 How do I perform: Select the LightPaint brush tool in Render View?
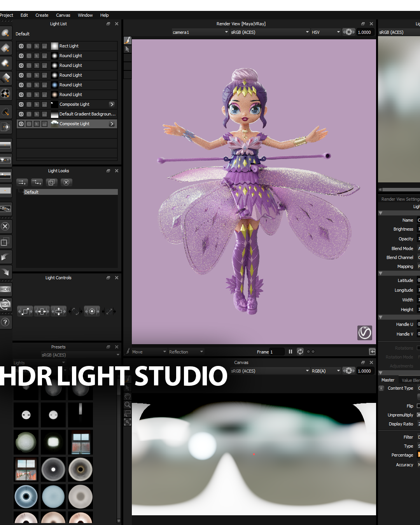point(127,40)
